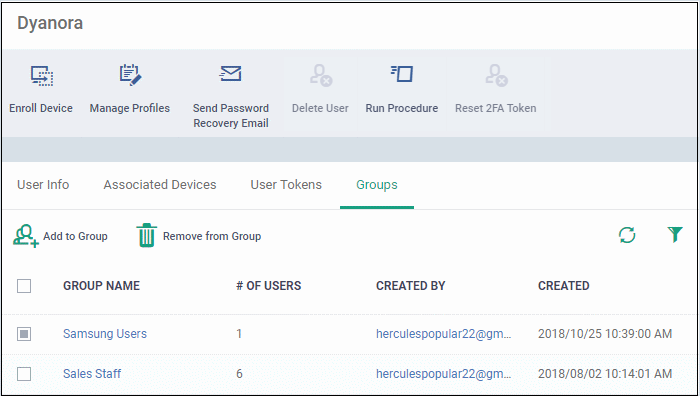Sort by the GROUP NAME column header
This screenshot has width=700, height=396.
pyautogui.click(x=101, y=286)
